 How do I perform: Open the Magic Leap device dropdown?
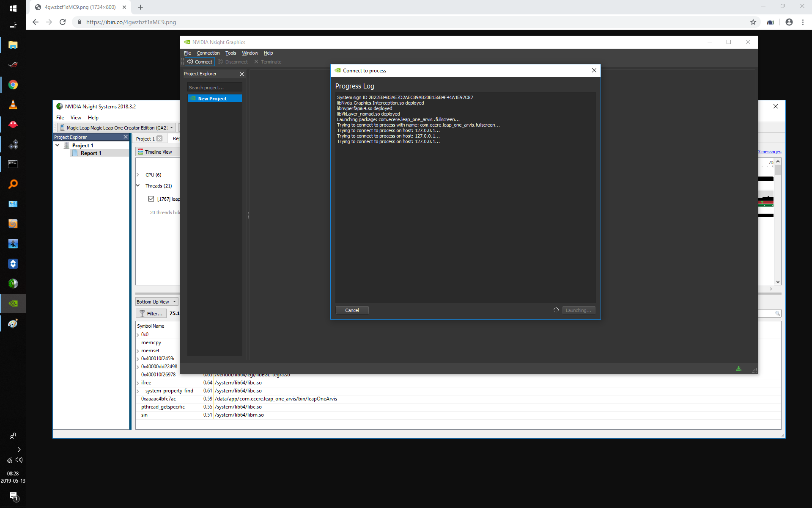116,128
